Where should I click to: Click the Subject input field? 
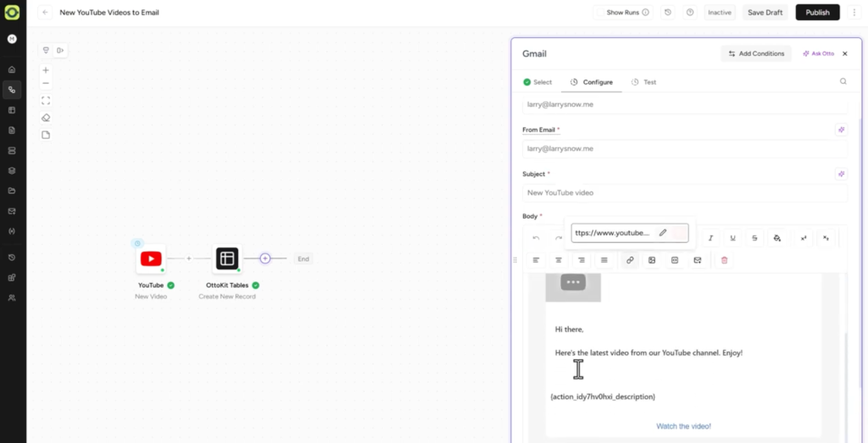tap(685, 193)
